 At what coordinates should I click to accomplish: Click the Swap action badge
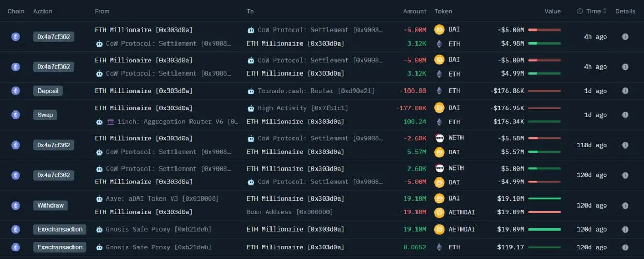[x=45, y=115]
